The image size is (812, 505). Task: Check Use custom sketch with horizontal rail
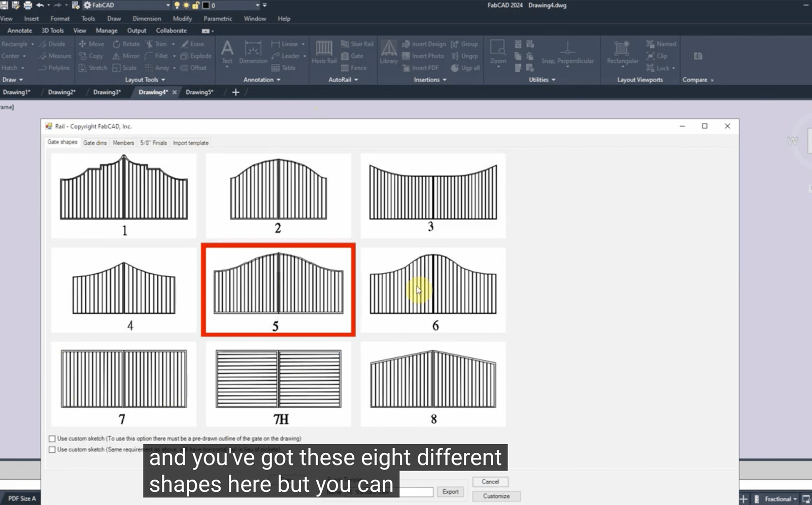pos(52,449)
